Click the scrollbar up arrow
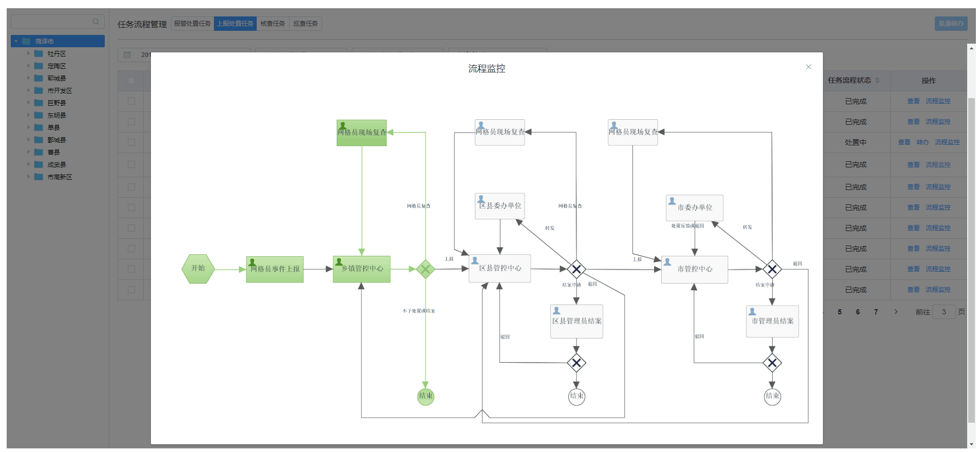This screenshot has height=452, width=980. pos(971,48)
